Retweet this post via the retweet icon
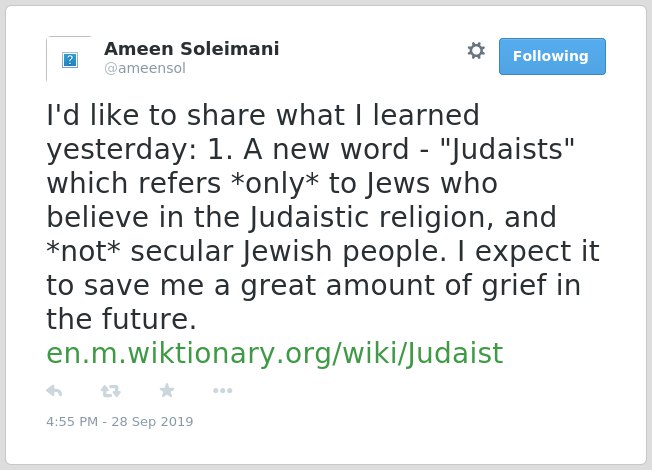The height and width of the screenshot is (470, 652). pyautogui.click(x=111, y=391)
